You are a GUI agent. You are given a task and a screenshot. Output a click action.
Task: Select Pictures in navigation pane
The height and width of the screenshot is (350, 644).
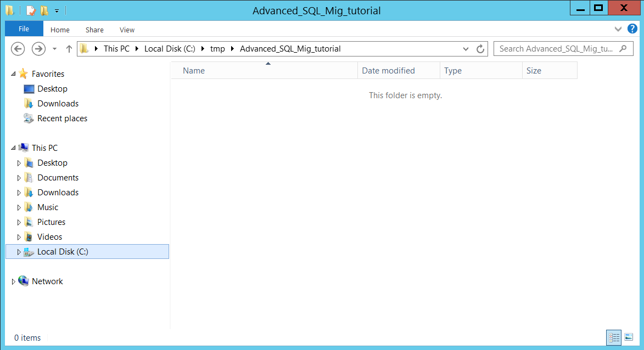tap(52, 222)
